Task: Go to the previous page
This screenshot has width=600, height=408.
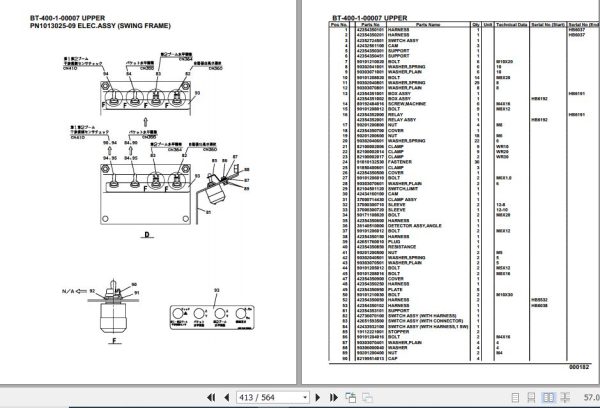Action: (x=227, y=398)
